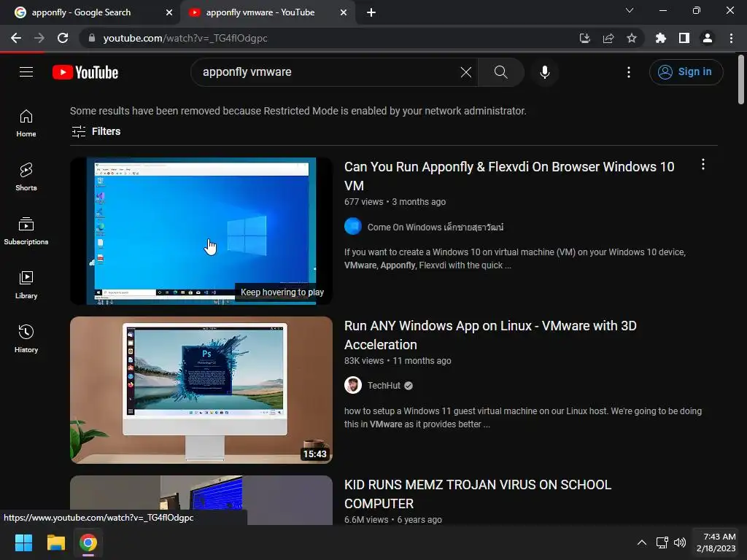Click '83K views • 11 months ago' text

[398, 360]
